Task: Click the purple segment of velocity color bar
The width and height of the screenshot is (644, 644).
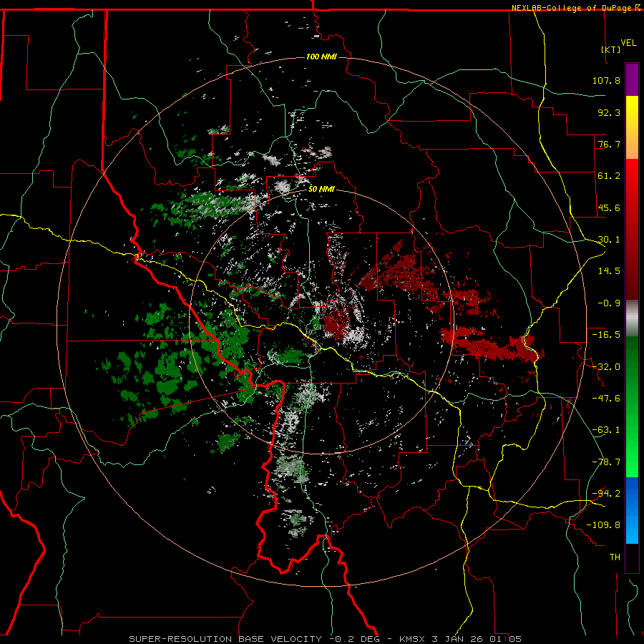Action: pos(632,79)
